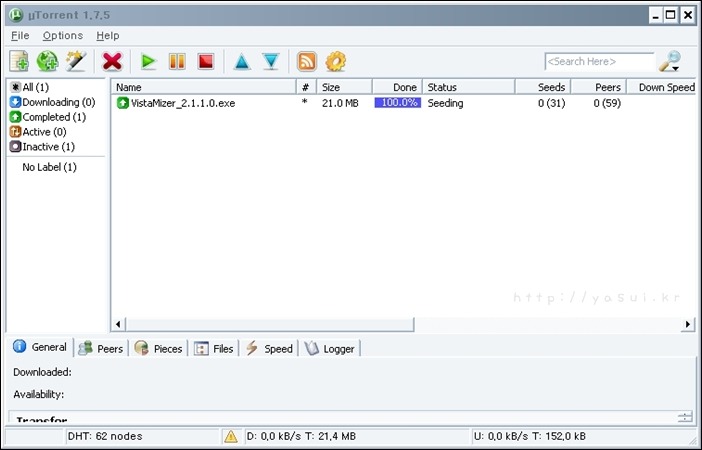
Task: Sort by the Peers column header
Action: [x=599, y=87]
